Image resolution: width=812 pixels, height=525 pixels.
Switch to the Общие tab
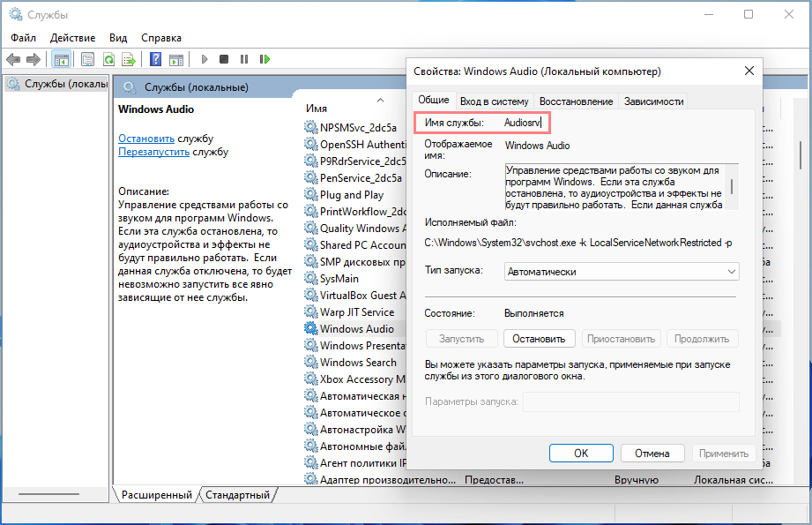[434, 100]
